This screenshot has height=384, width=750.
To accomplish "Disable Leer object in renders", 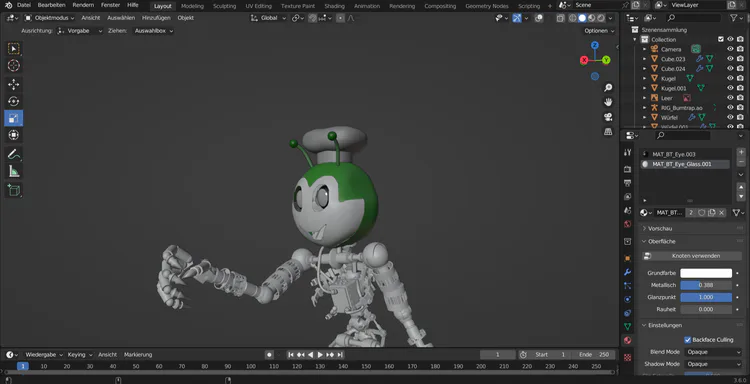I will pos(740,98).
